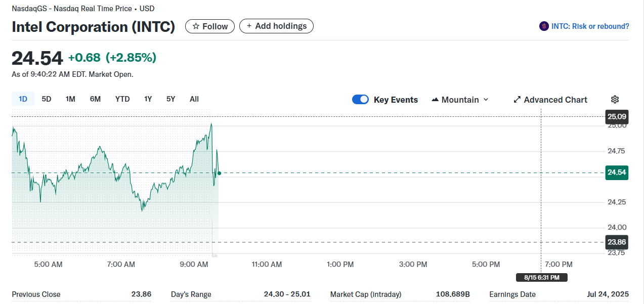Image resolution: width=644 pixels, height=304 pixels.
Task: Show the 5Y price chart
Action: point(171,99)
